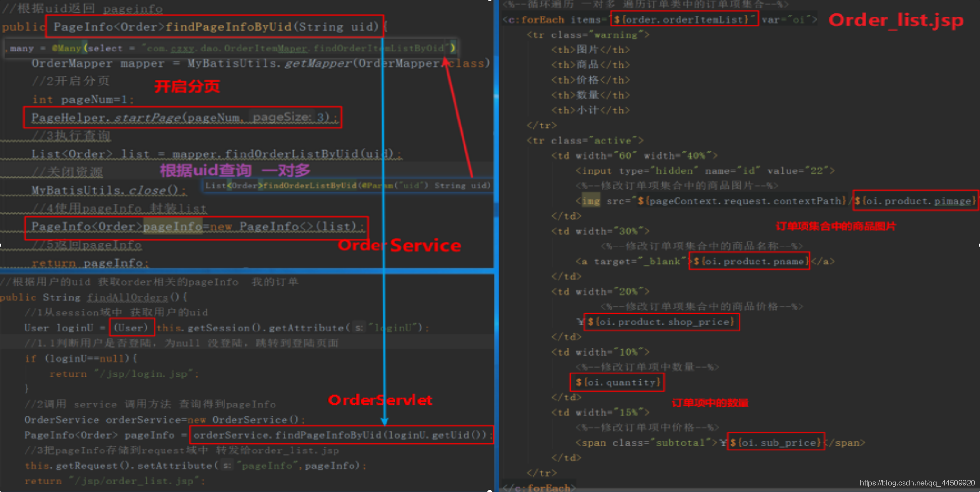Viewport: 980px width, 492px height.
Task: Click the comment '//1.1判断用户是否登陆'
Action: [x=181, y=343]
